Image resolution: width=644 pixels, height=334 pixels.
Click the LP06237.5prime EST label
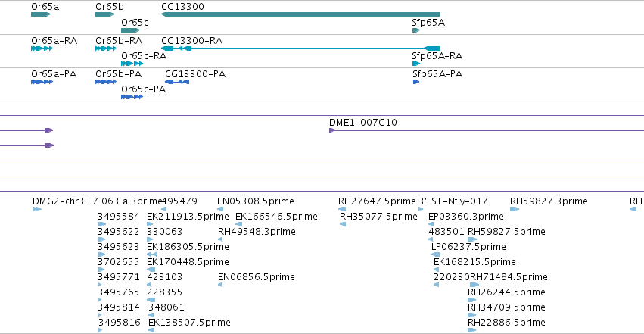click(468, 246)
